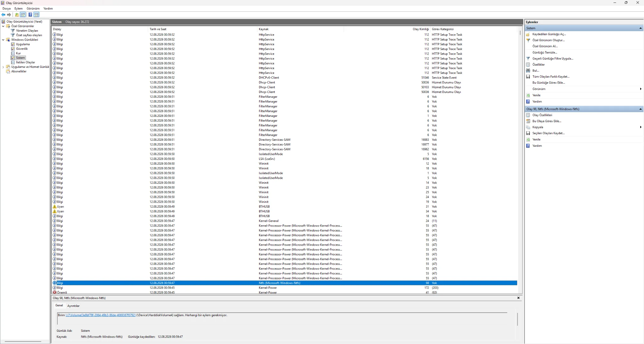Sort by the Tarih ve Saat column header
The image size is (644, 344).
(x=203, y=29)
